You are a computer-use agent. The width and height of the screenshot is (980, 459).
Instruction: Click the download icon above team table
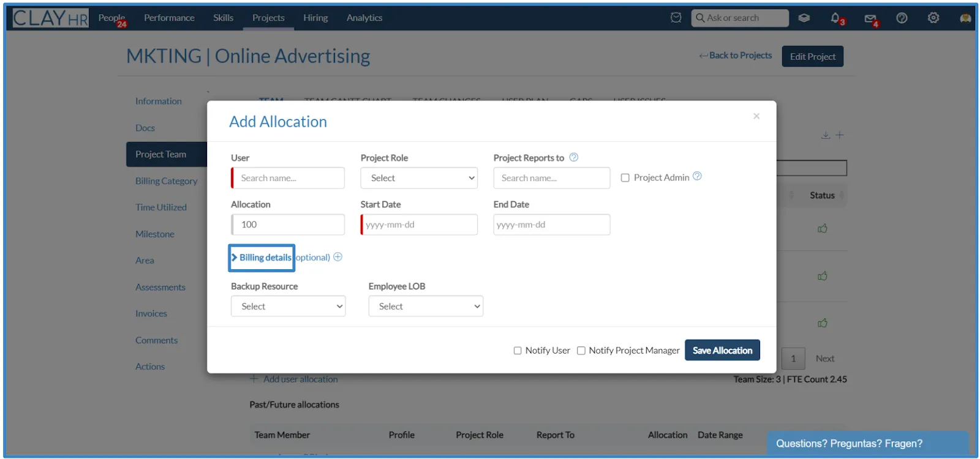826,135
